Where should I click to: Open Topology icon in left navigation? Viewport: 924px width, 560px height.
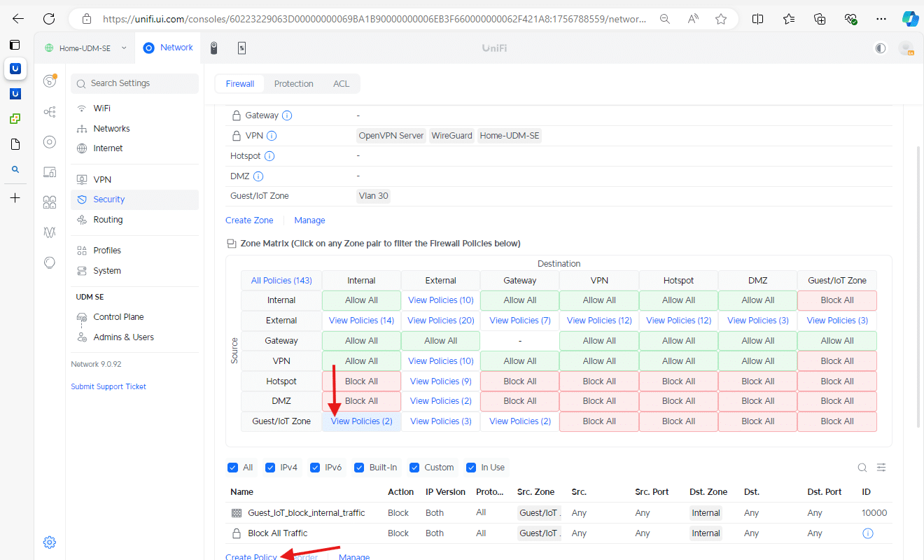pyautogui.click(x=50, y=112)
